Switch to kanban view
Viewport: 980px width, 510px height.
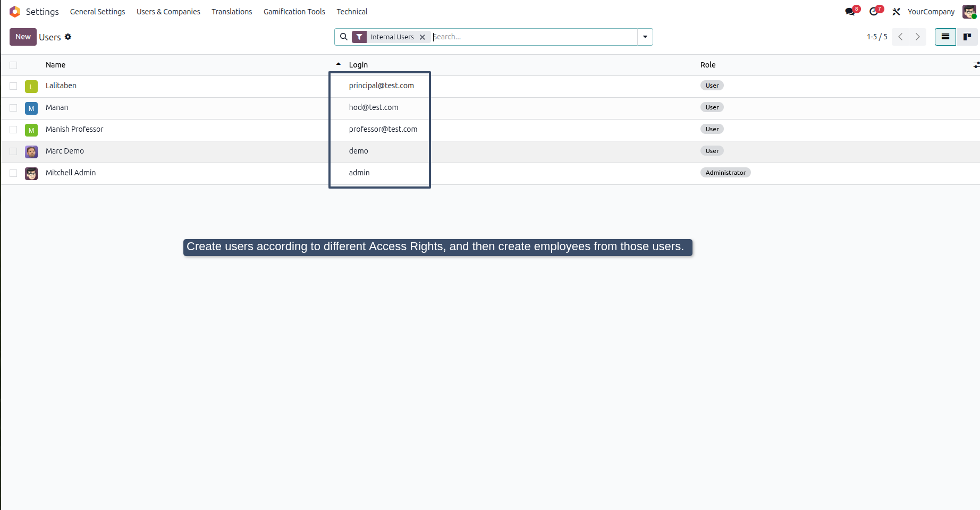(967, 37)
